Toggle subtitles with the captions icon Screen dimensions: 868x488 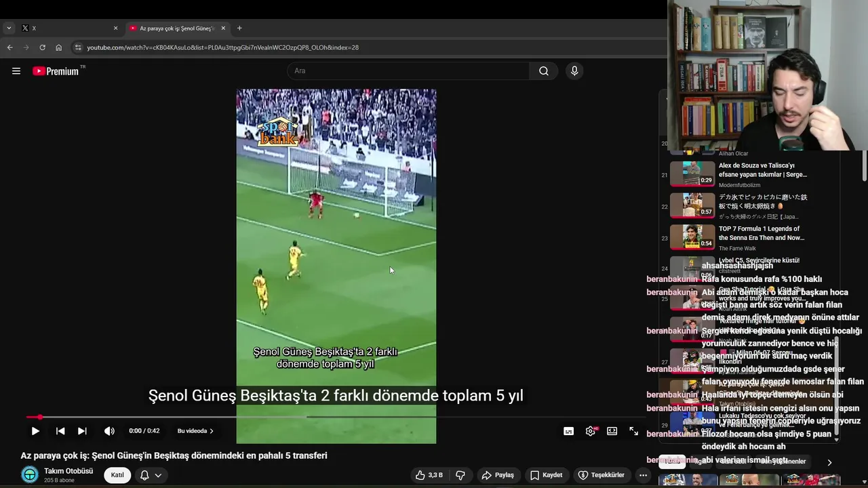click(569, 431)
